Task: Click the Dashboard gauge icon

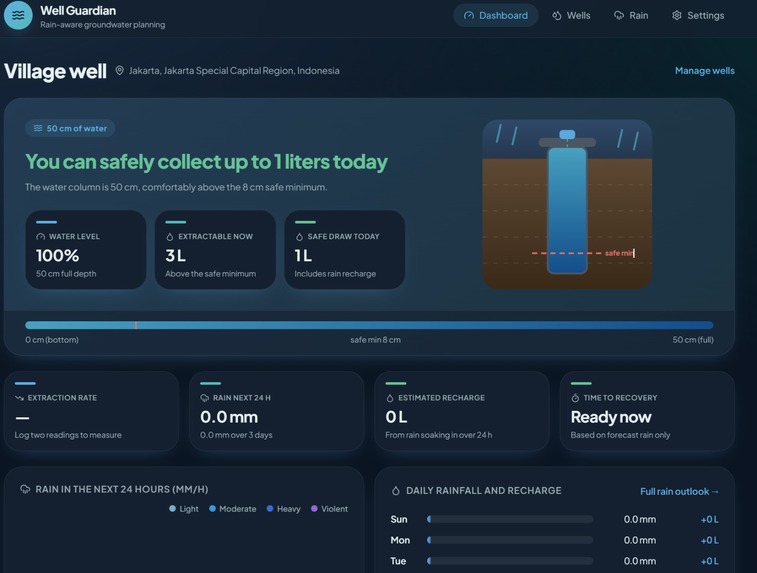Action: pos(469,15)
